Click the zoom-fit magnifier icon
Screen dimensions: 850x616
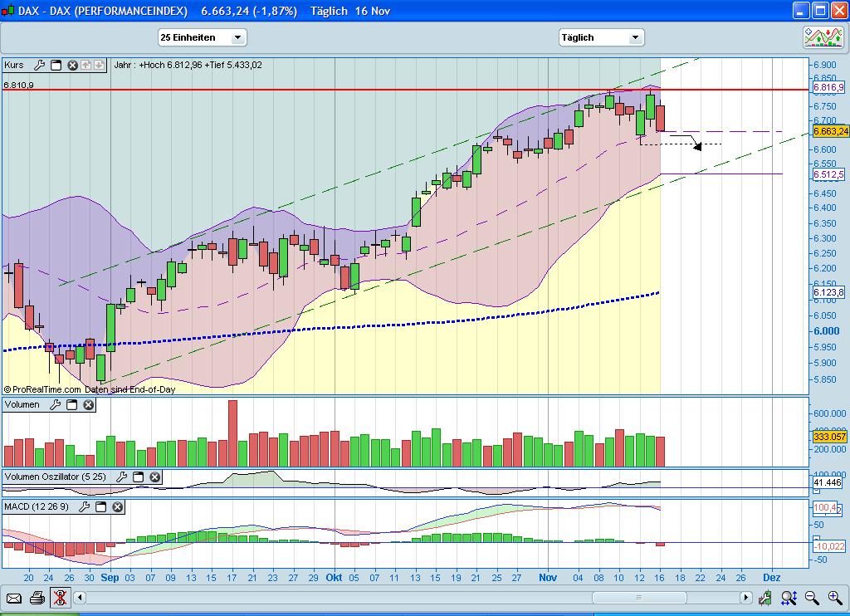(789, 598)
